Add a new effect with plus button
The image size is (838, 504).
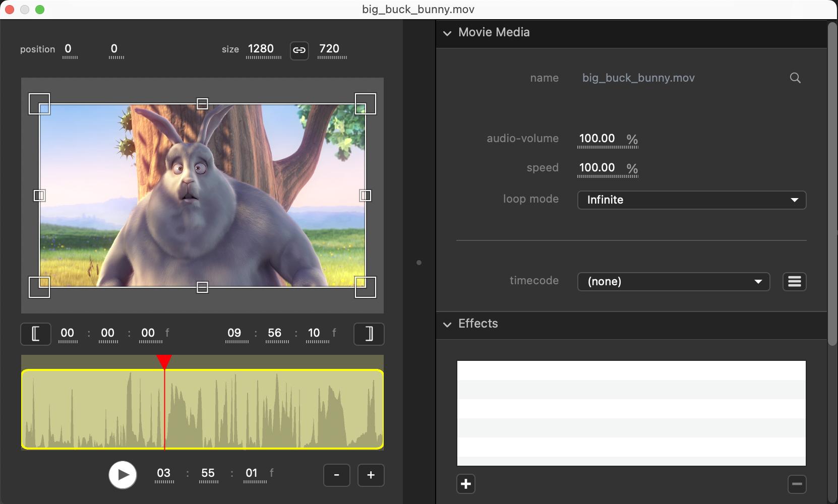(466, 484)
